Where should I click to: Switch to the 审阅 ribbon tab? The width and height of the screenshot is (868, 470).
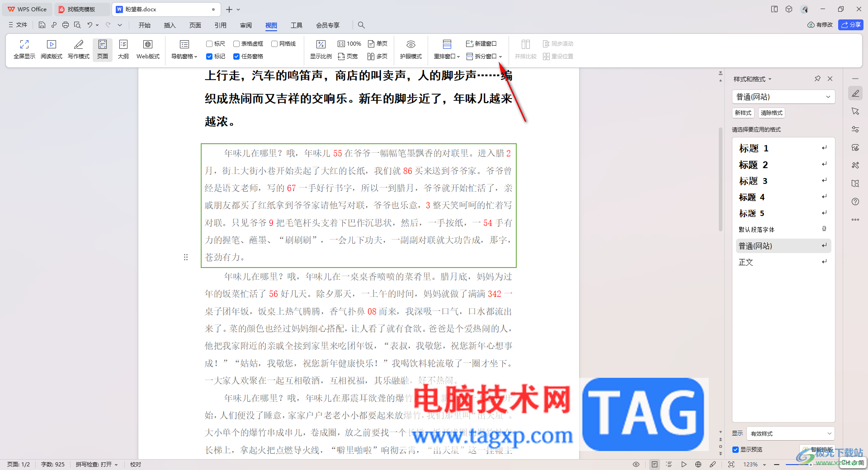point(246,25)
